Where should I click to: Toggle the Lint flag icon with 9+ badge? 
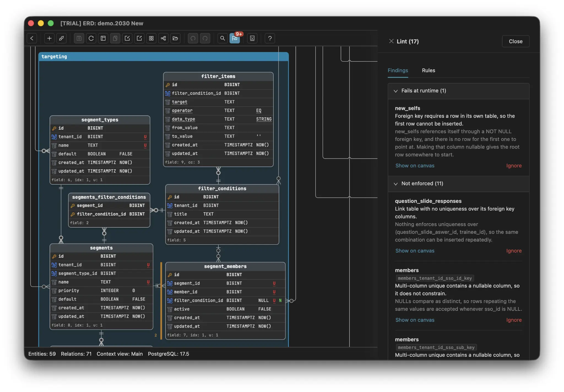[235, 38]
